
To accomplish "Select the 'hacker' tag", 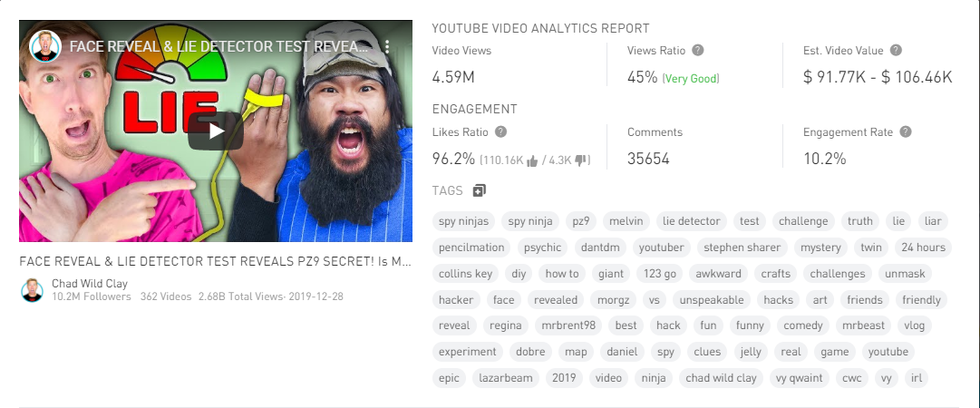I will click(x=456, y=299).
